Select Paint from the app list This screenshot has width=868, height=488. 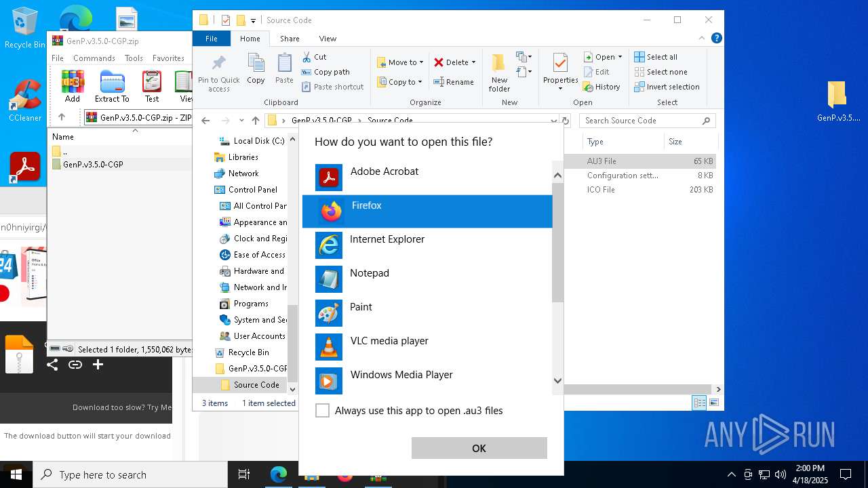[x=427, y=313]
